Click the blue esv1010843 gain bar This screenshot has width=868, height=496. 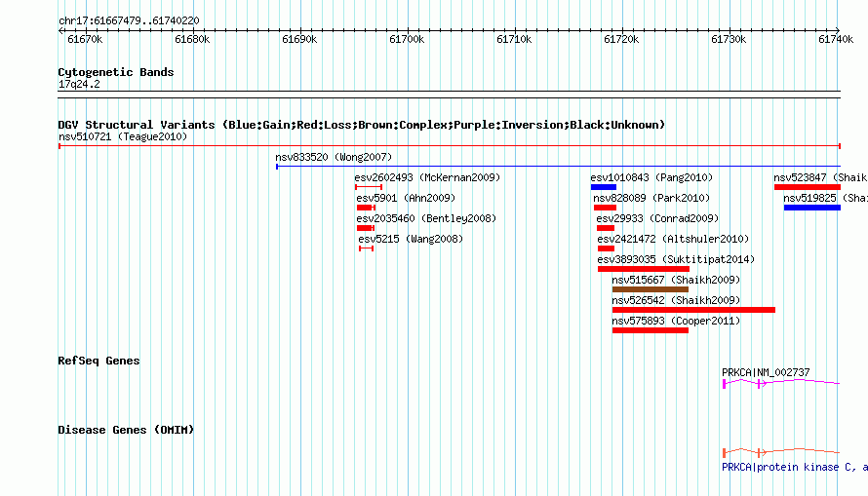(604, 187)
